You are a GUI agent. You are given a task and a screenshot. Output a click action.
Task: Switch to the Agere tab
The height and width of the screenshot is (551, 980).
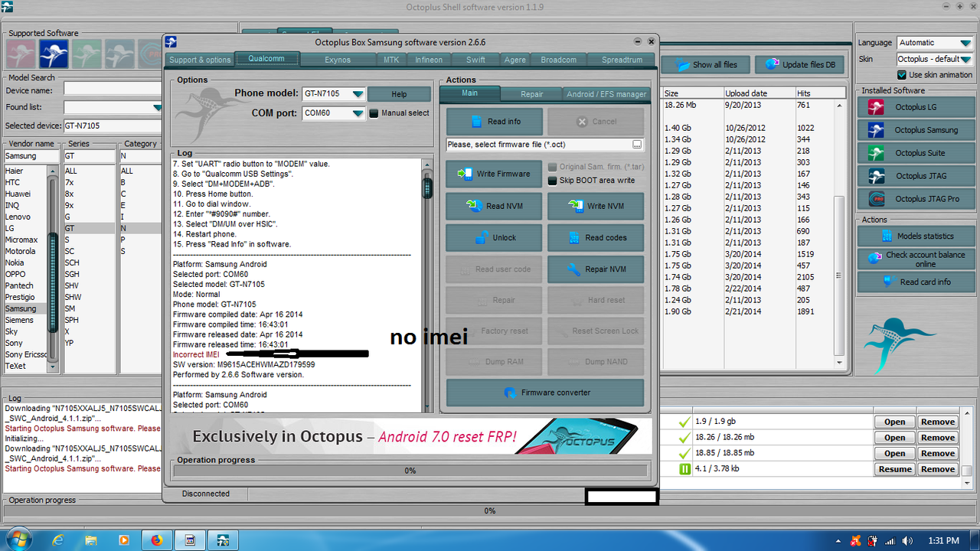pyautogui.click(x=514, y=60)
